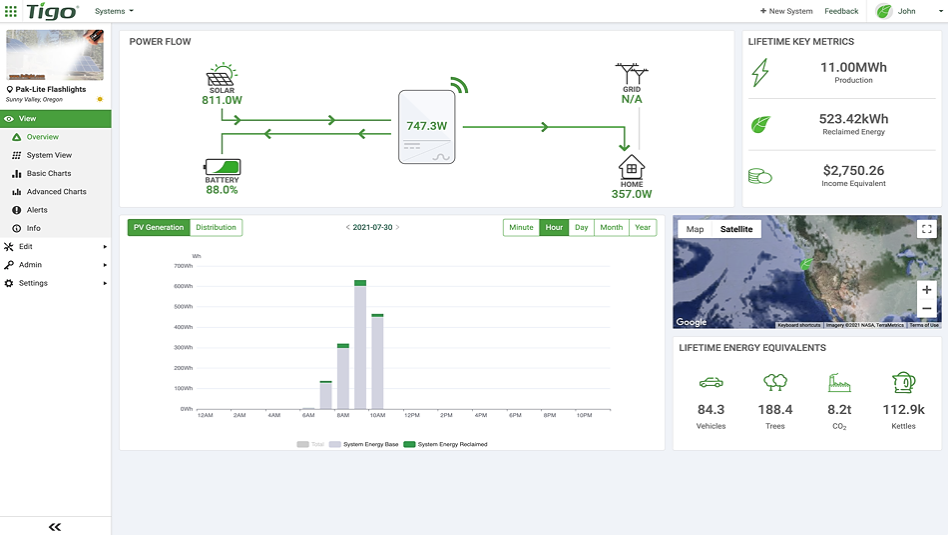Switch the map to Satellite view
The image size is (948, 535).
(736, 229)
